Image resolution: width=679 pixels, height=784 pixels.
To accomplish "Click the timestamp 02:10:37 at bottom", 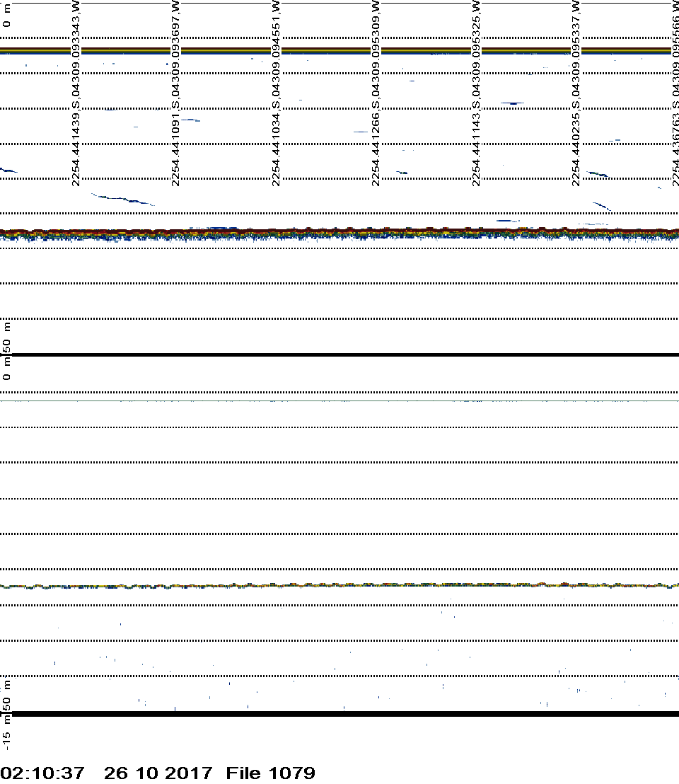I will [x=43, y=773].
